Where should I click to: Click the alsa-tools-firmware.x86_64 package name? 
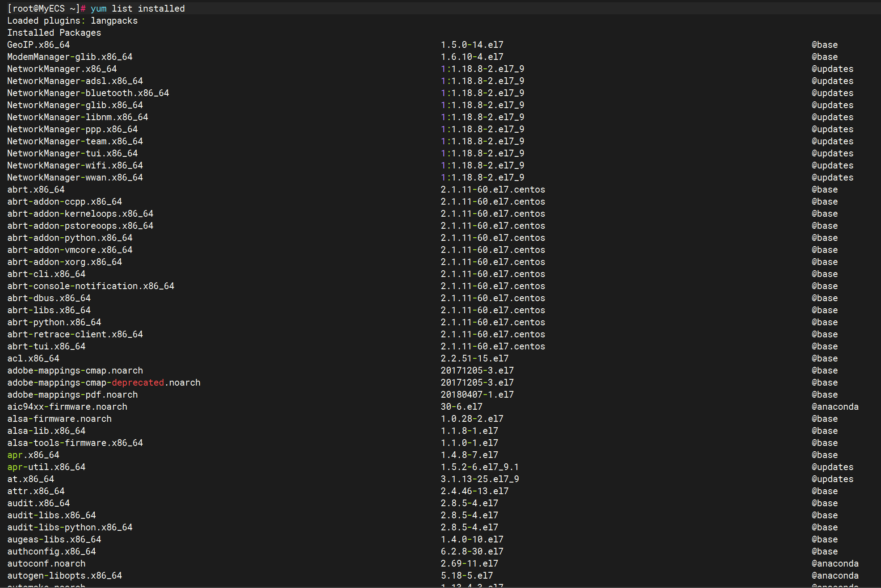click(75, 443)
